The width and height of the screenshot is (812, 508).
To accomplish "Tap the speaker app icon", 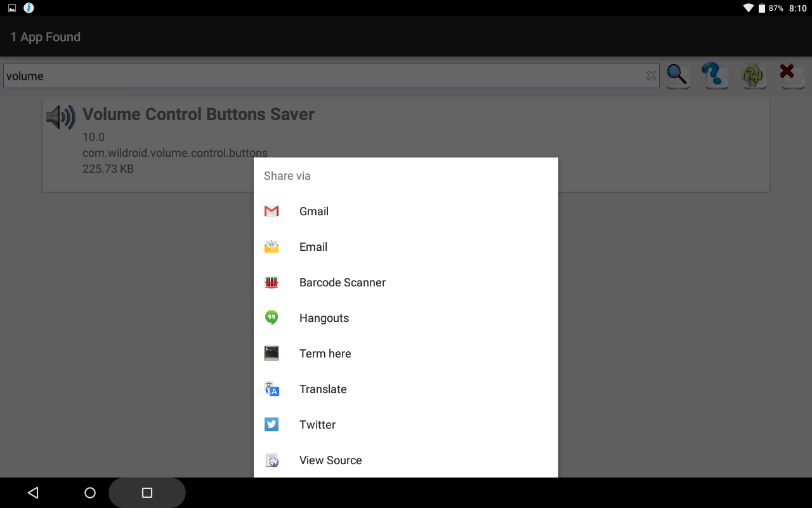I will (61, 117).
